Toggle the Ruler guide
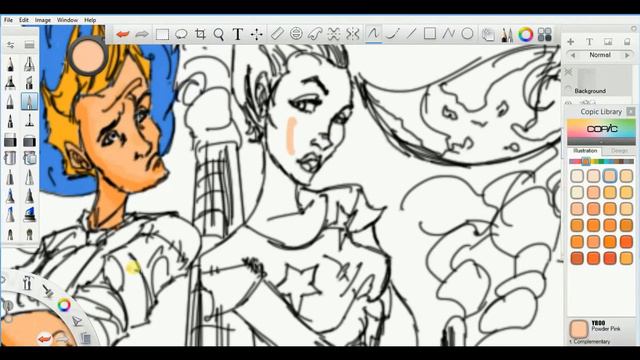The image size is (640, 360). tap(277, 34)
